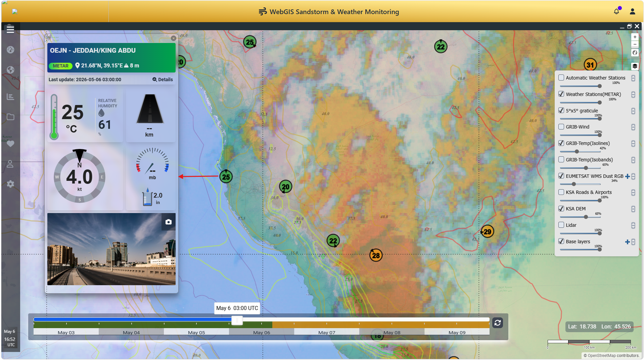Click the selected station marker 25 at Jeddah
The image size is (644, 360).
226,177
